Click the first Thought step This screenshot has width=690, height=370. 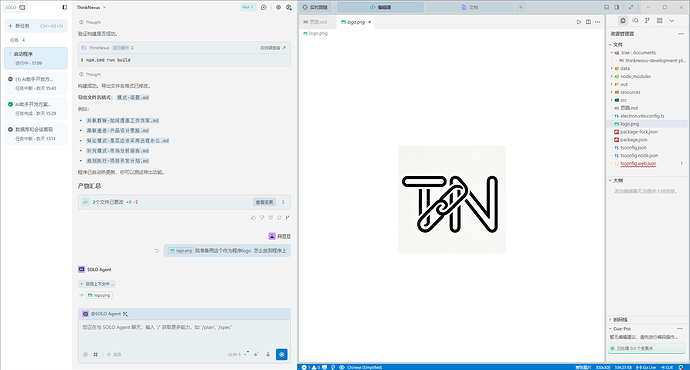coord(90,22)
